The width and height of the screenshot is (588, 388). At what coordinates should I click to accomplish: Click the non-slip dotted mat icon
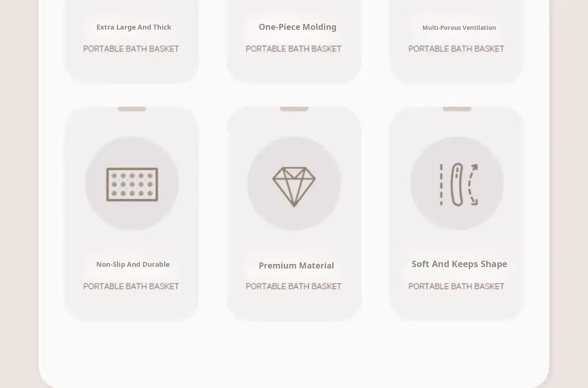pos(132,184)
